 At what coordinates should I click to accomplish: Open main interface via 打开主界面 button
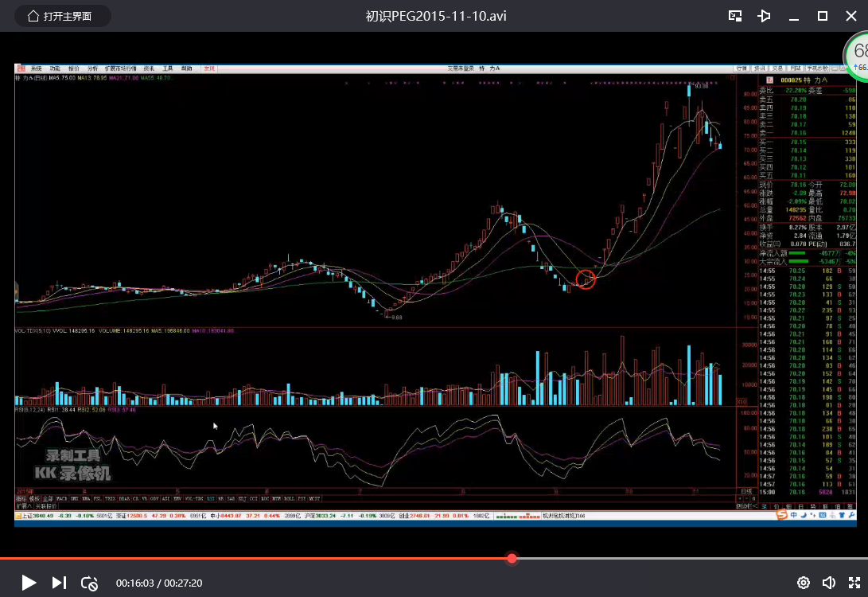60,16
